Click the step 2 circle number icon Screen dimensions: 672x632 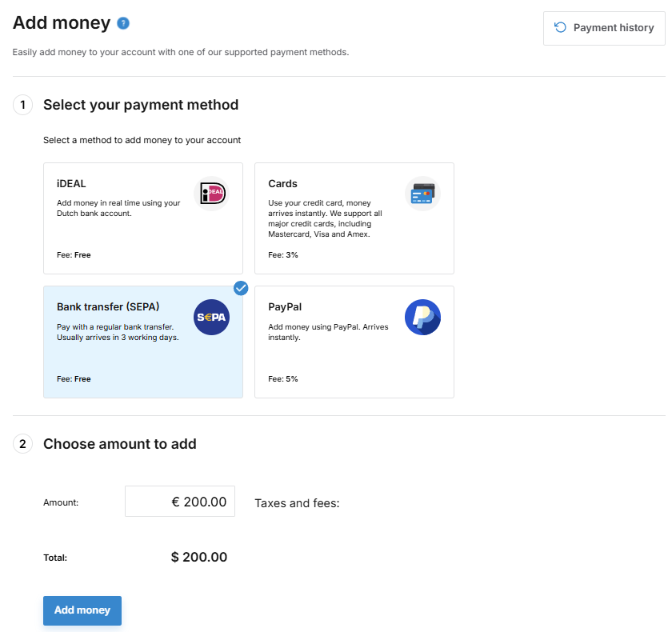coord(22,444)
